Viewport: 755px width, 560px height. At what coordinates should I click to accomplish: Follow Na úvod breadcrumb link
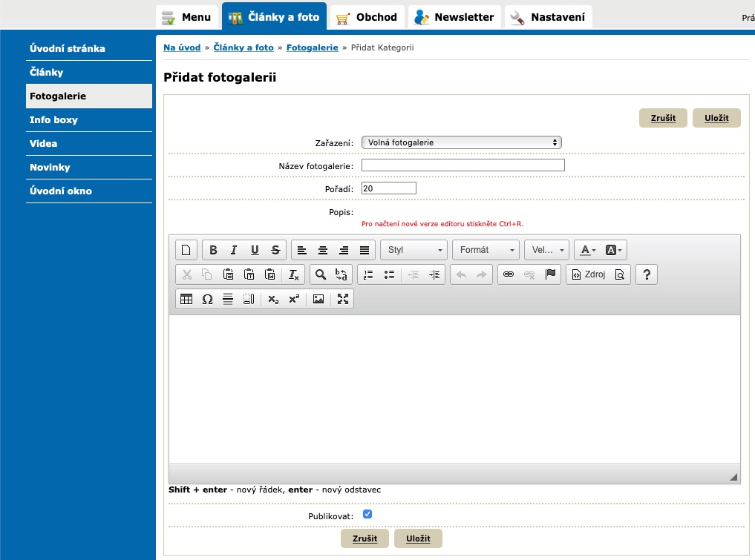[182, 47]
